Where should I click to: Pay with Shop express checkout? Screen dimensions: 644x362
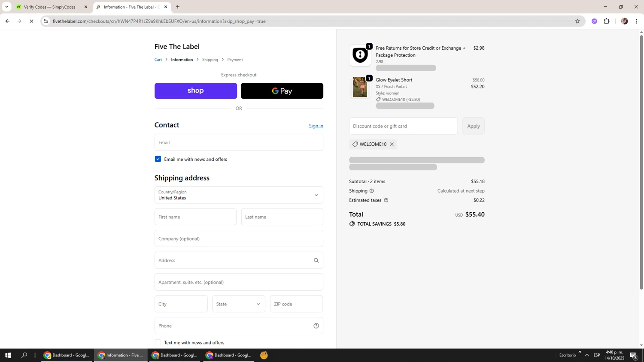click(x=196, y=91)
